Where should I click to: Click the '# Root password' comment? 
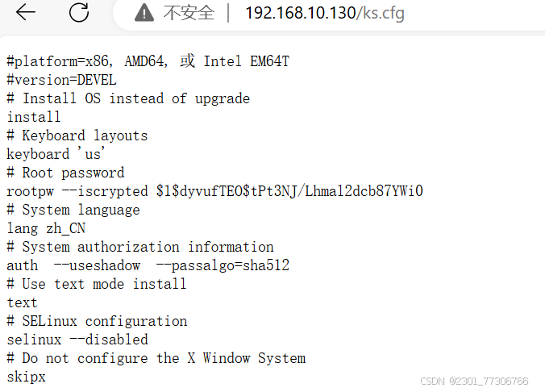pos(65,173)
